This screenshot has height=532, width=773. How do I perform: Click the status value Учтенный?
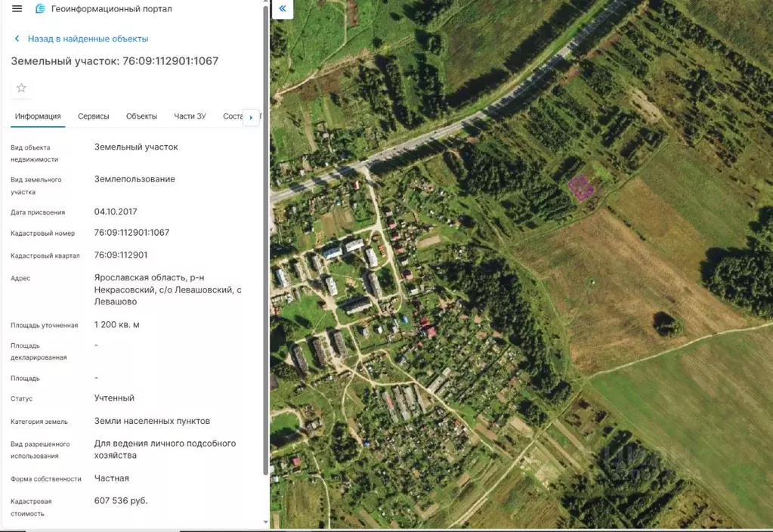(x=114, y=398)
